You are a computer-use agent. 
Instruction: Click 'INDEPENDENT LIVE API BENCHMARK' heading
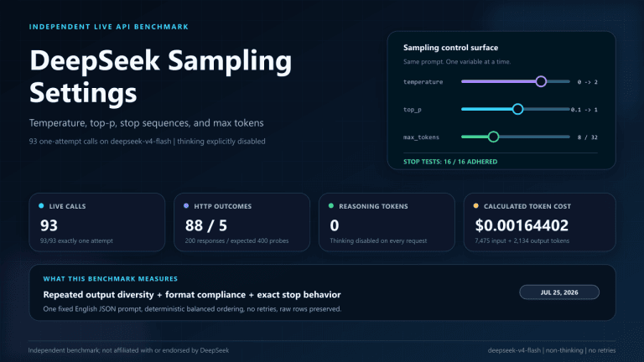[109, 27]
